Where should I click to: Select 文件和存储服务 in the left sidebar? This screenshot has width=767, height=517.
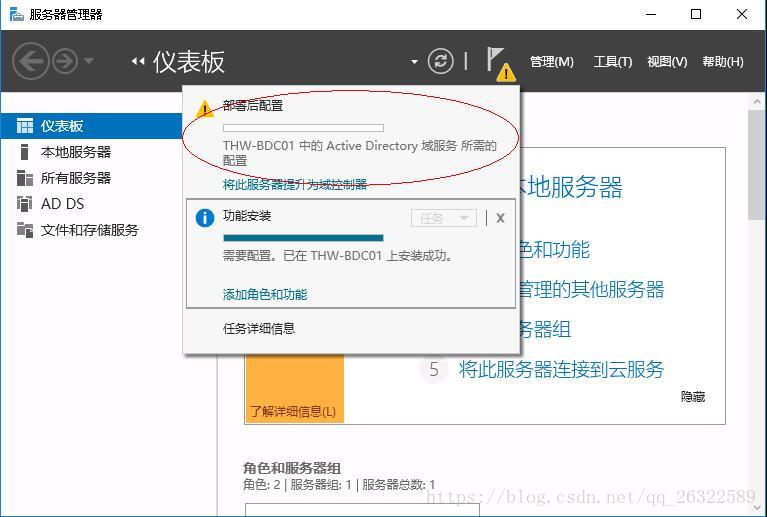91,230
